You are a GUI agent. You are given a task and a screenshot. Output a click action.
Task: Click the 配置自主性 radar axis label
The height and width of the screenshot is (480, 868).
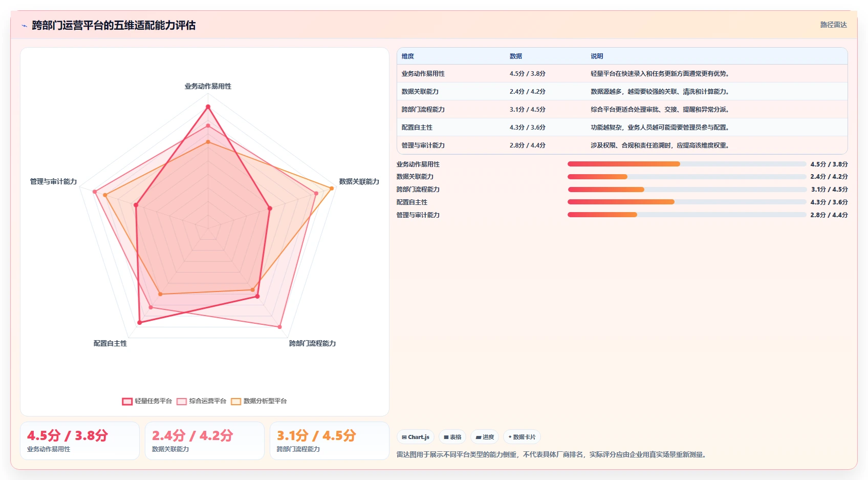point(110,343)
